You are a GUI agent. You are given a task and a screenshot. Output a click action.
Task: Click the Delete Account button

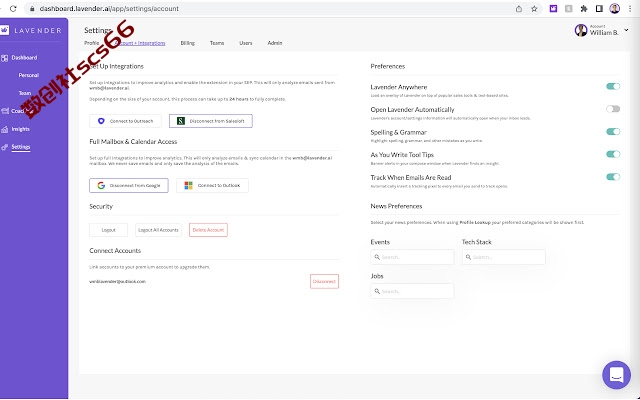(x=208, y=230)
